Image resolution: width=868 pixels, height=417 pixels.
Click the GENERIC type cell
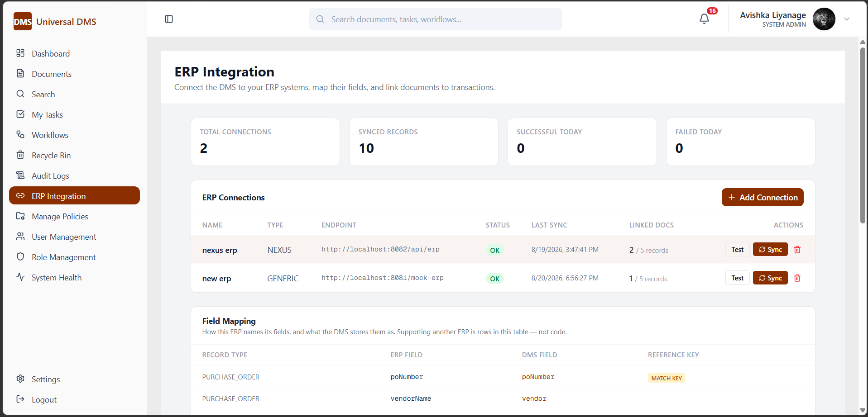[283, 279]
